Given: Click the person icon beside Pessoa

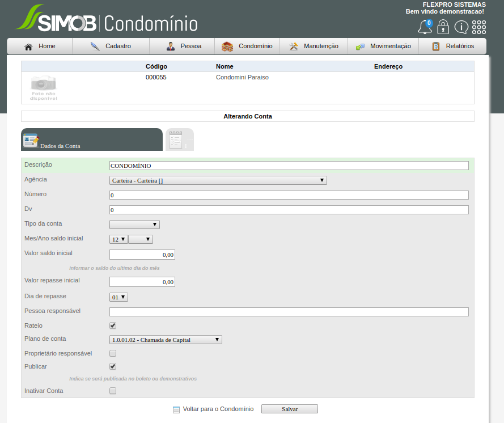Looking at the screenshot, I should (x=170, y=46).
